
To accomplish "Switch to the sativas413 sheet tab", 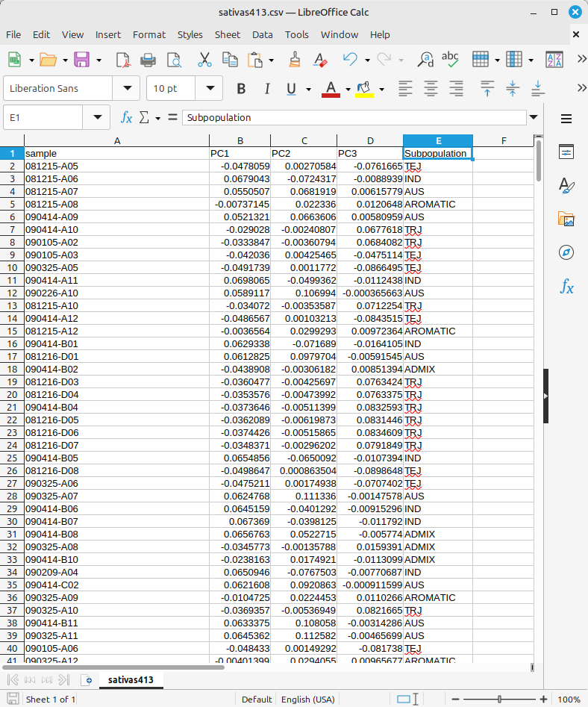I will point(131,679).
